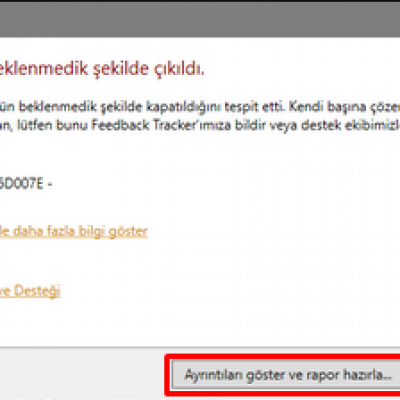Open the 'daha fazla bilgi göster' link
The image size is (400, 400).
tap(74, 231)
